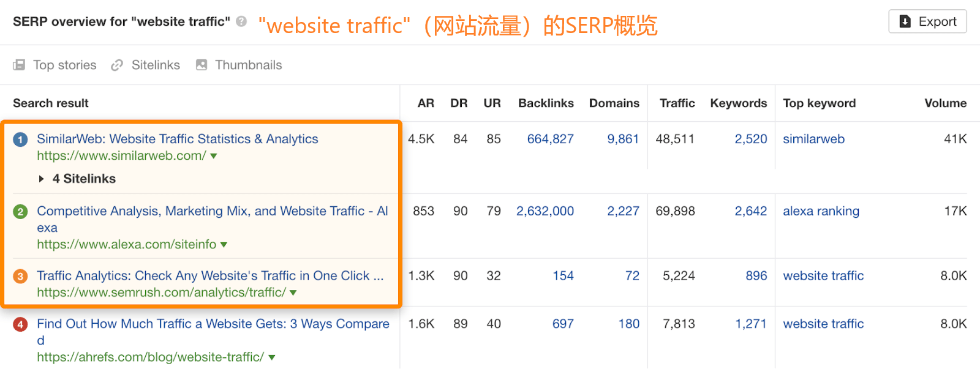Screen dimensions: 980x369
Task: Export the SERP overview
Action: coord(927,21)
